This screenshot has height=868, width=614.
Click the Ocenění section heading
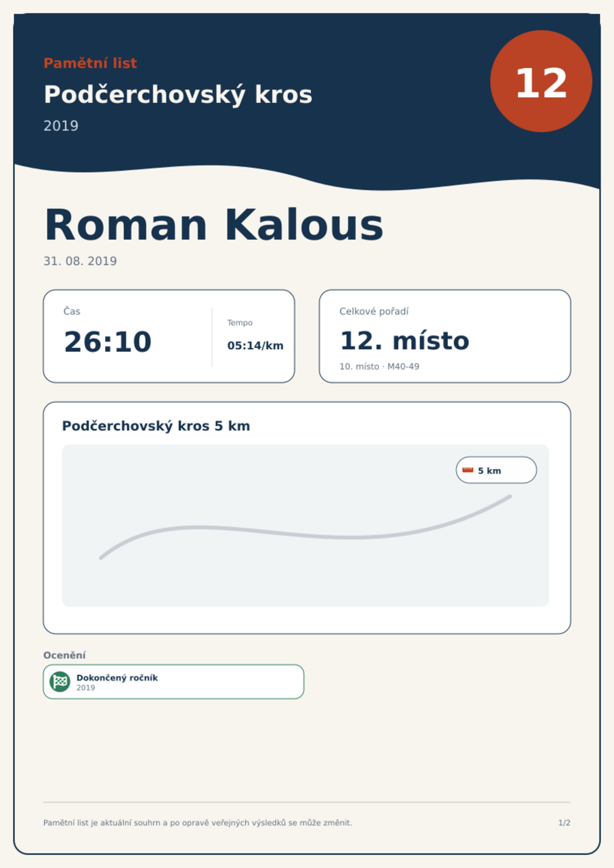[x=65, y=655]
